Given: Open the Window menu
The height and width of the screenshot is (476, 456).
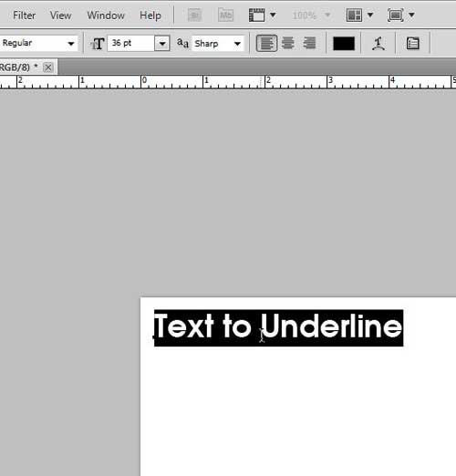Looking at the screenshot, I should pos(106,16).
